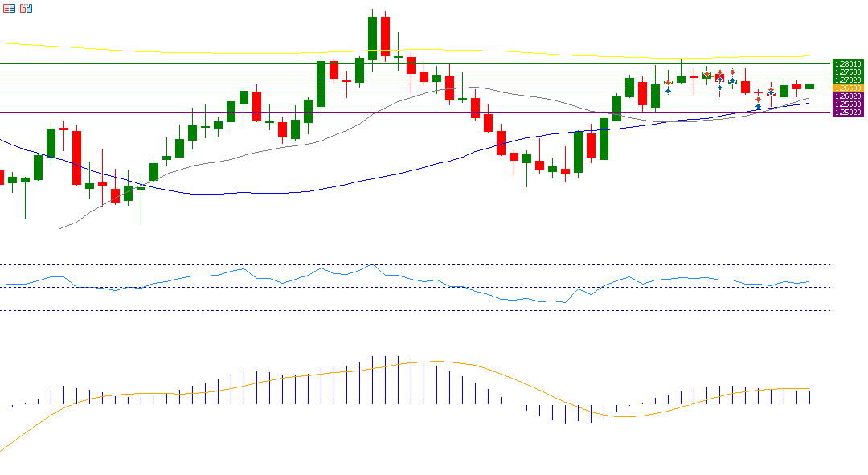Select the 1.25020 price level label
The width and height of the screenshot is (868, 475).
848,113
